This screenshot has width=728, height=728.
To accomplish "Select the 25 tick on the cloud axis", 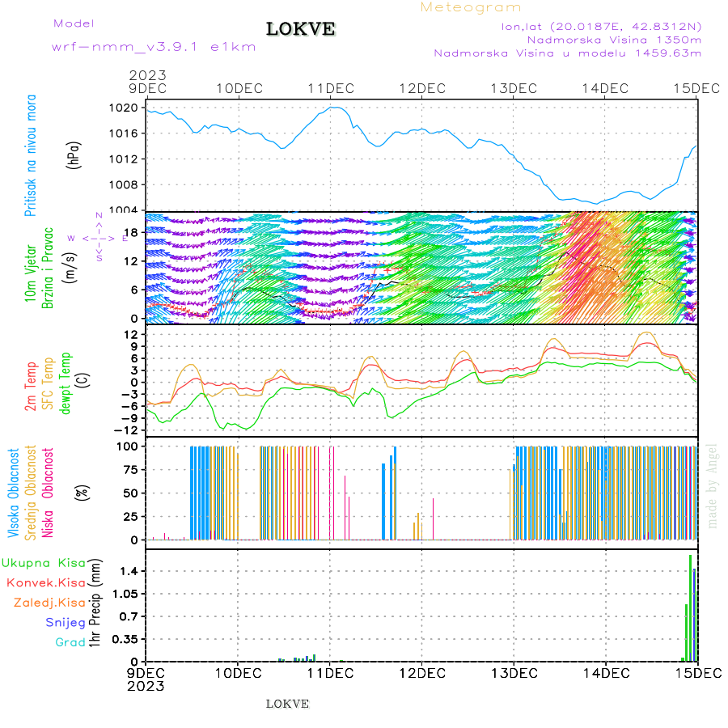I will [x=131, y=517].
